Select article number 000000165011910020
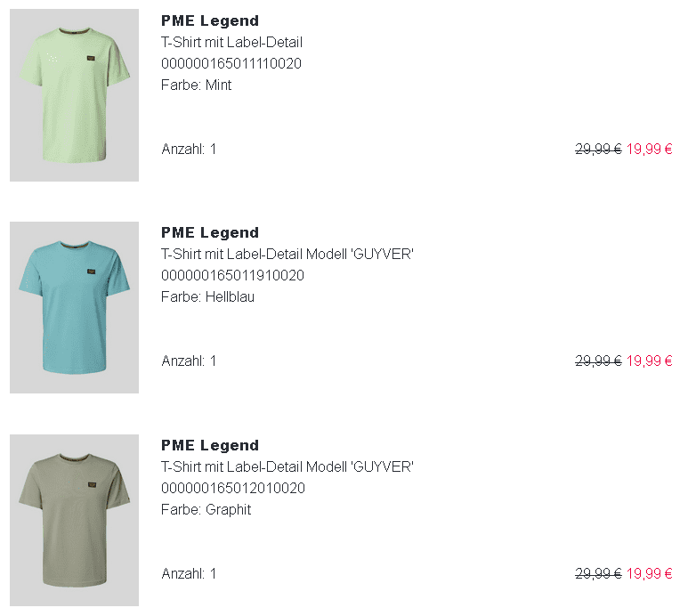The image size is (696, 616). coord(232,275)
